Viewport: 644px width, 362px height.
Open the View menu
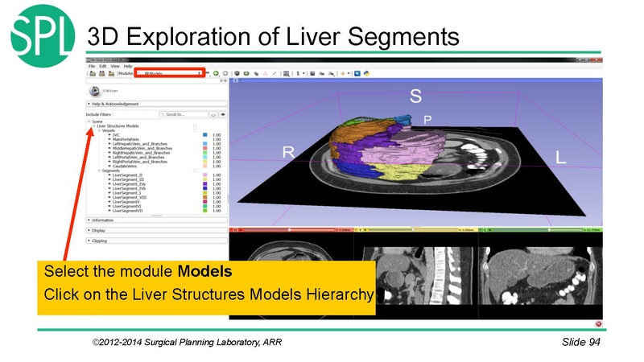point(115,66)
